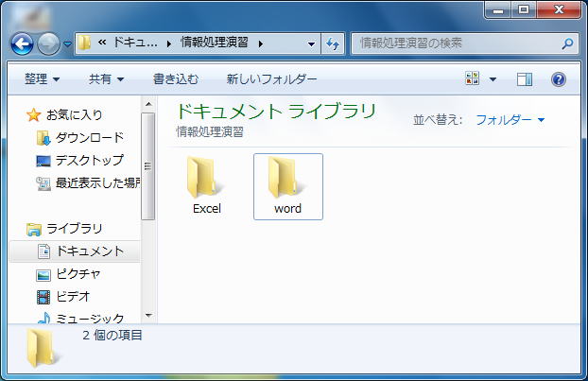The image size is (588, 381).
Task: Click the folder icon in address bar
Action: coord(84,43)
